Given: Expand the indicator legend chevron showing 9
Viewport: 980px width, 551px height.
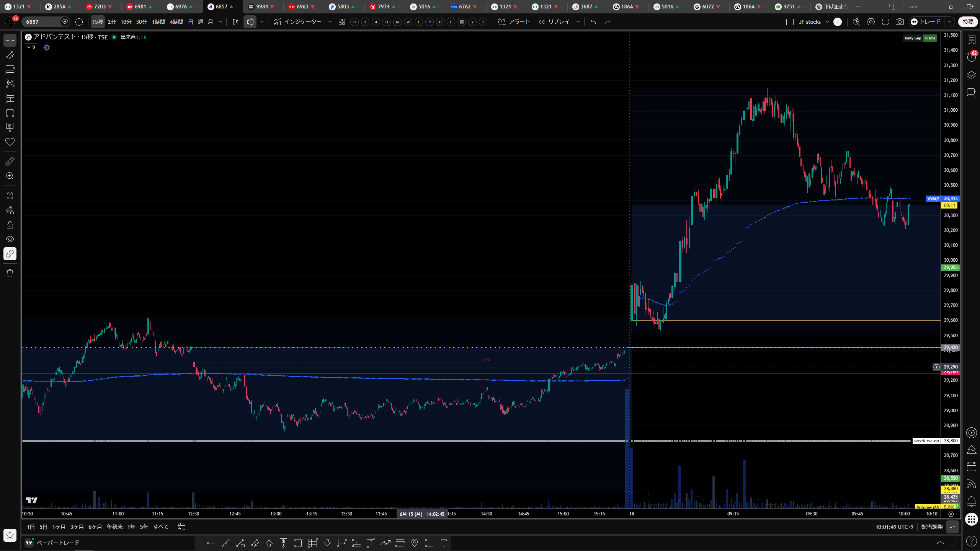Looking at the screenshot, I should click(31, 47).
